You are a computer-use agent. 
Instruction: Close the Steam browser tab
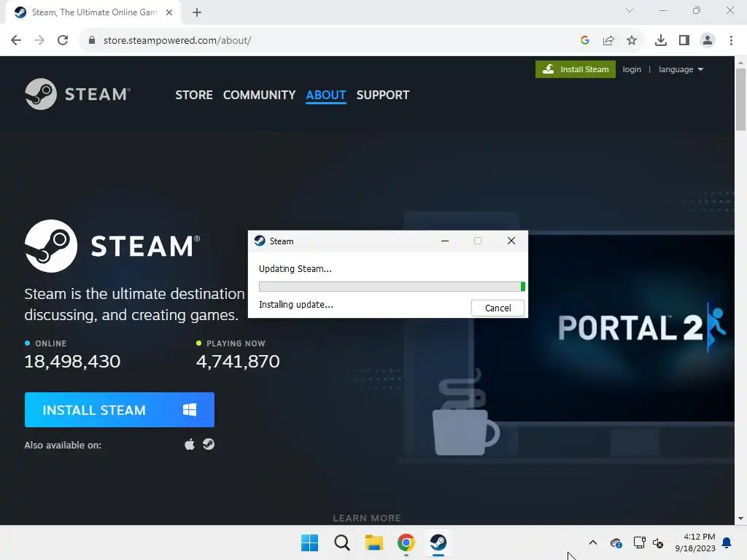coord(169,12)
